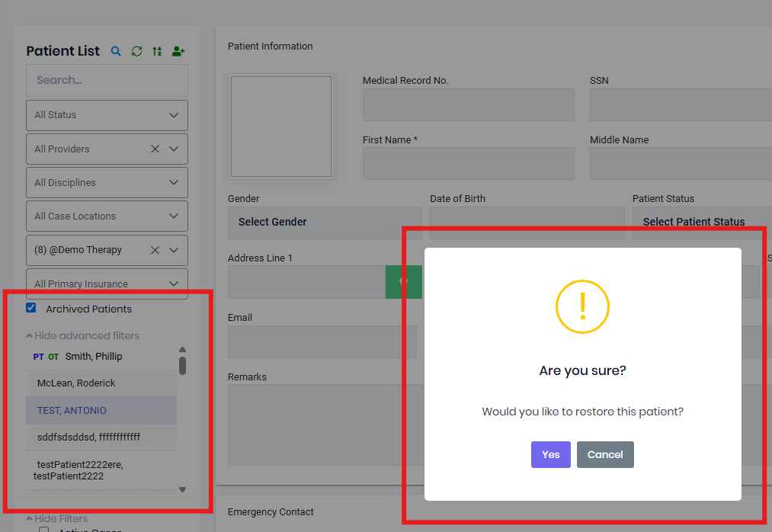772x532 pixels.
Task: Uncheck the Archived Patients checkbox
Action: pos(31,308)
